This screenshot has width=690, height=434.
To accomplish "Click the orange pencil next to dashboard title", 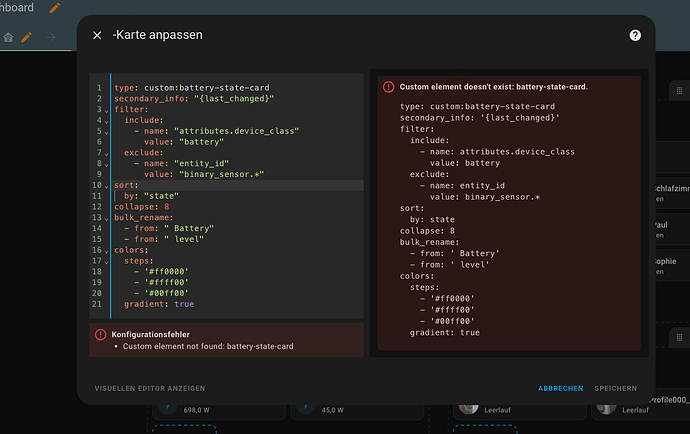I will pos(55,7).
